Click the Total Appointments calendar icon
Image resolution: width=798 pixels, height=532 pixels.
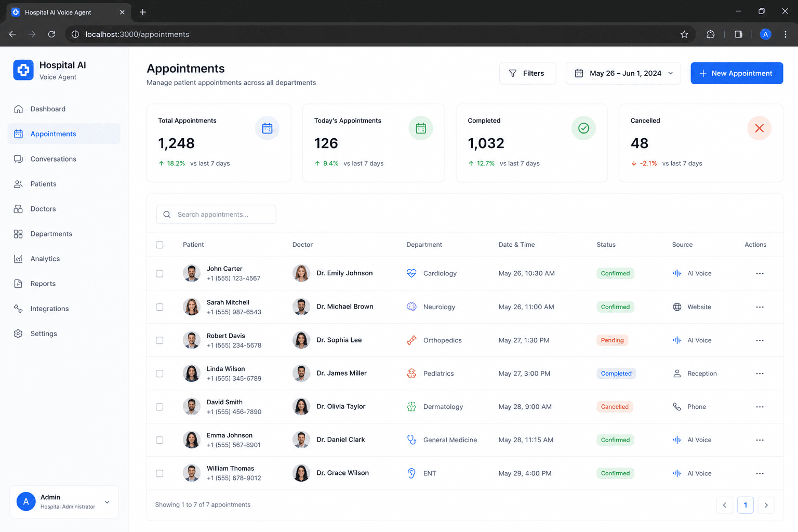coord(267,128)
